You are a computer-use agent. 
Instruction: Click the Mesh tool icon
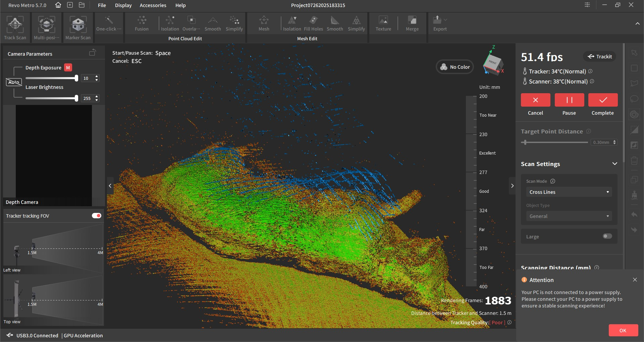point(264,24)
